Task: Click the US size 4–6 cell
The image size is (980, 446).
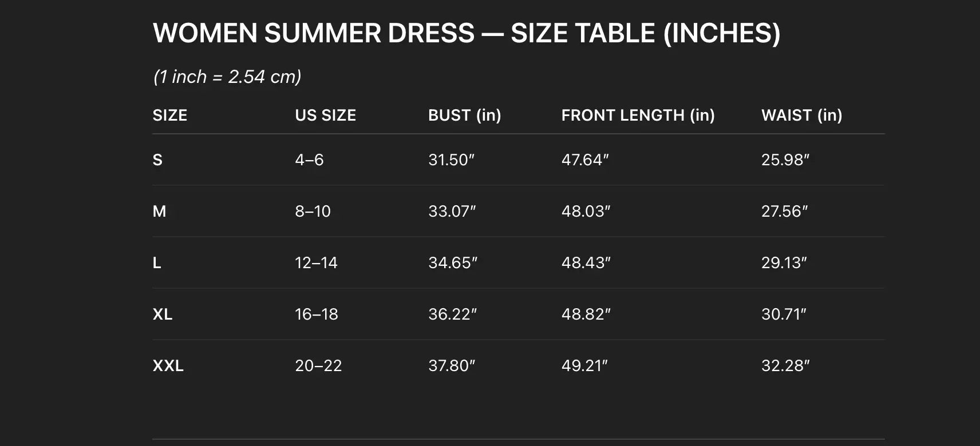Action: click(x=309, y=160)
